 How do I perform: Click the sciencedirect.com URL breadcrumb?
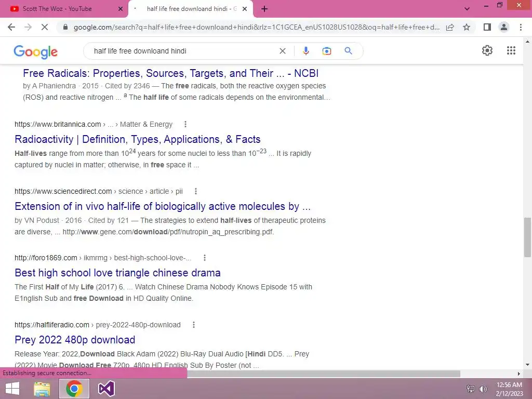(98, 191)
